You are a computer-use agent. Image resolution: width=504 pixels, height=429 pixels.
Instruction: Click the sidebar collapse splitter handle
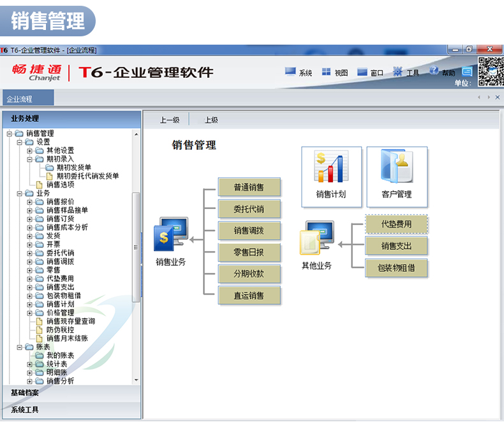[x=142, y=265]
